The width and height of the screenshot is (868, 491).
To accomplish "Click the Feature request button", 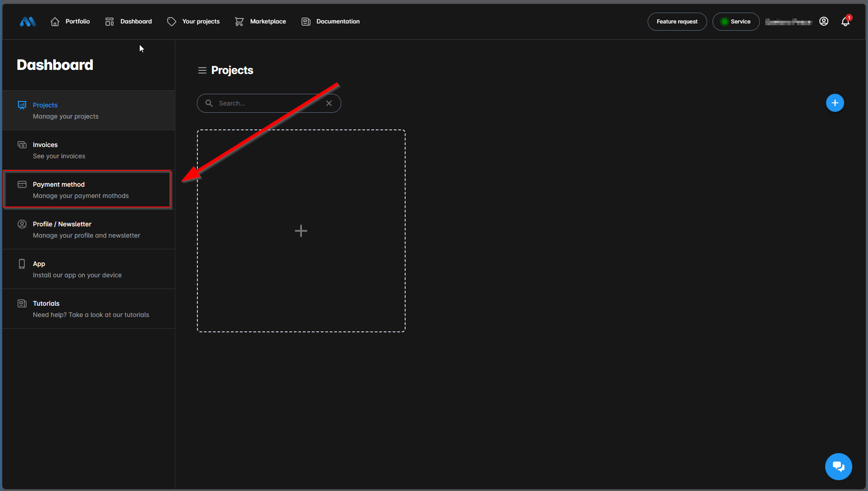I will click(x=677, y=22).
